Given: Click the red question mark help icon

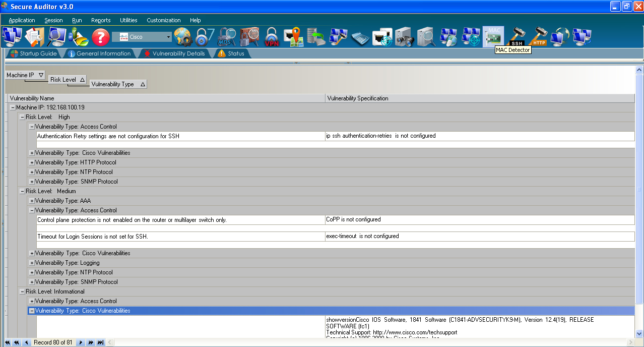Looking at the screenshot, I should [101, 37].
